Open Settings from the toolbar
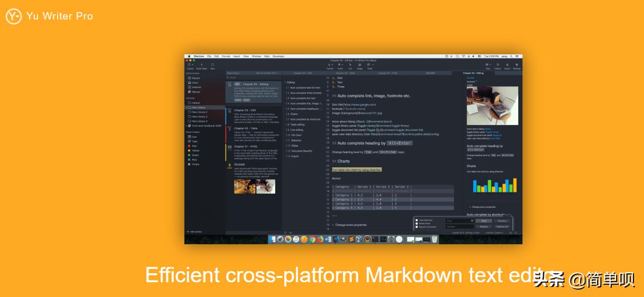This screenshot has width=644, height=297. coord(517,66)
